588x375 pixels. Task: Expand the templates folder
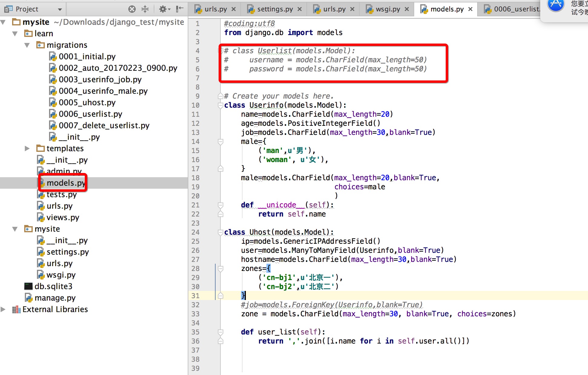point(27,148)
